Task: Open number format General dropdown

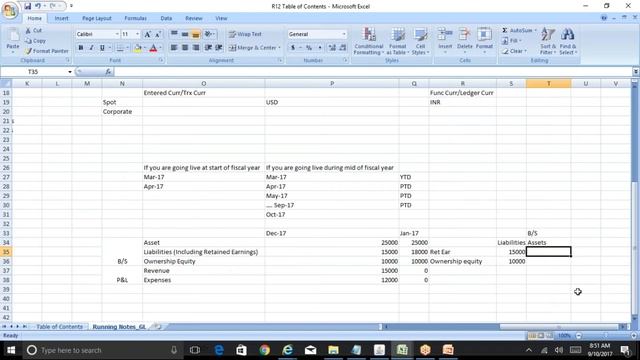Action: [x=344, y=34]
